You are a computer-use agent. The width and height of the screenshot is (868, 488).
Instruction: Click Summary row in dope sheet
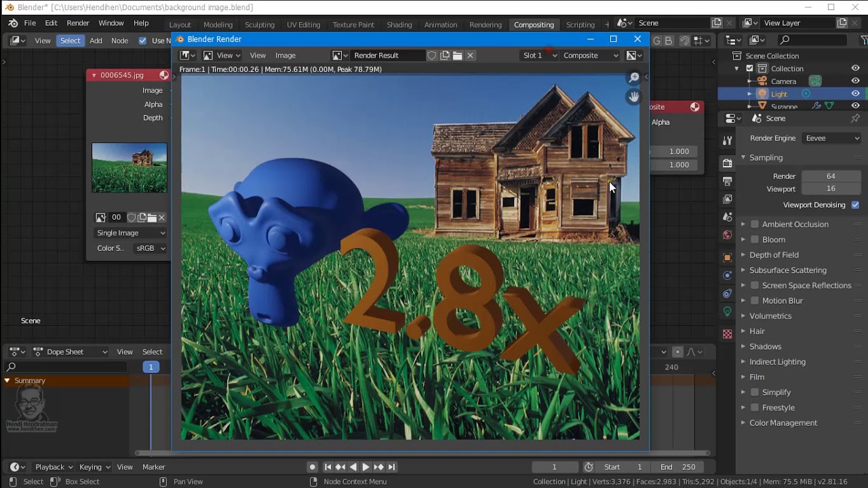pyautogui.click(x=64, y=381)
